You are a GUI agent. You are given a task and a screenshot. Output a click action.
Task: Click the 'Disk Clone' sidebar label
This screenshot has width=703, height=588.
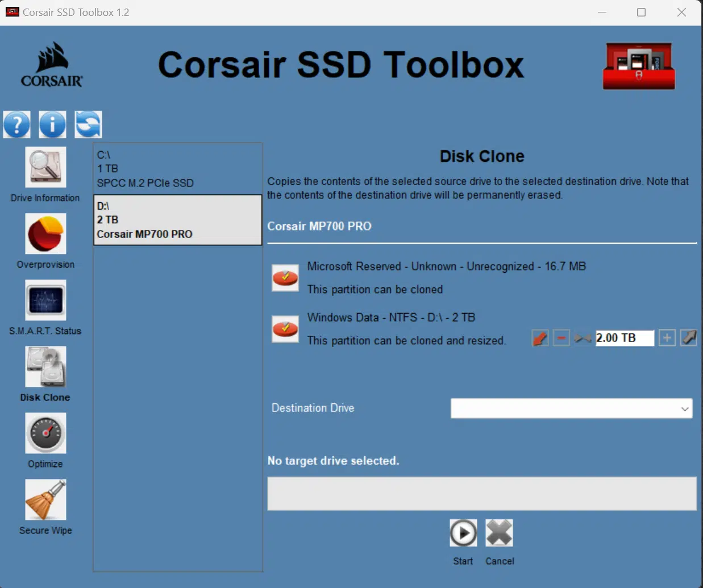click(x=45, y=397)
